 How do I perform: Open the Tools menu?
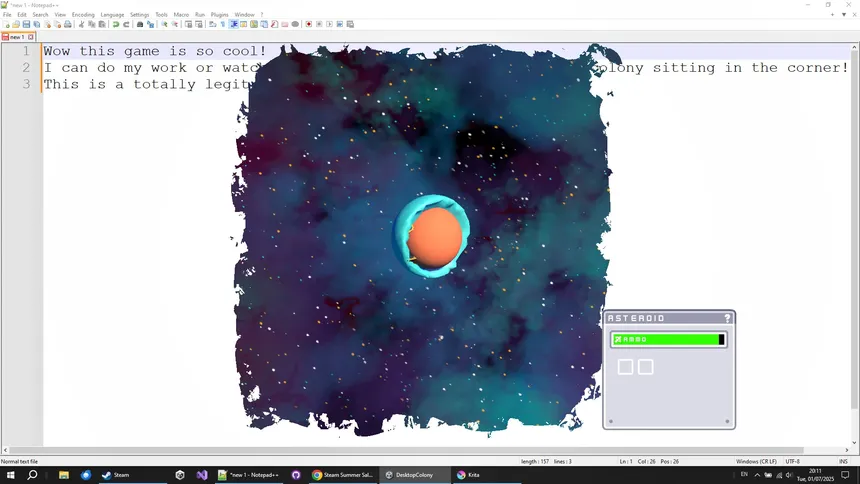point(161,15)
